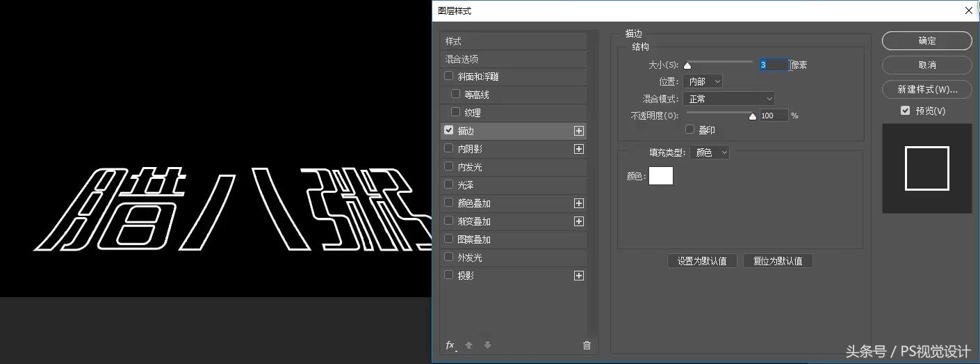Move effect down with the down arrow icon
Screen dimensions: 980x364
coord(487,345)
